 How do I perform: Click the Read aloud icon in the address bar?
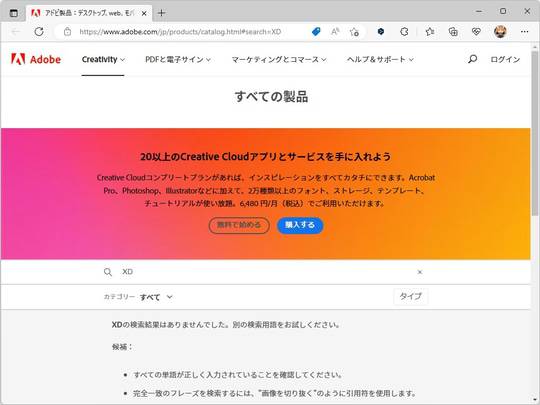pyautogui.click(x=335, y=32)
